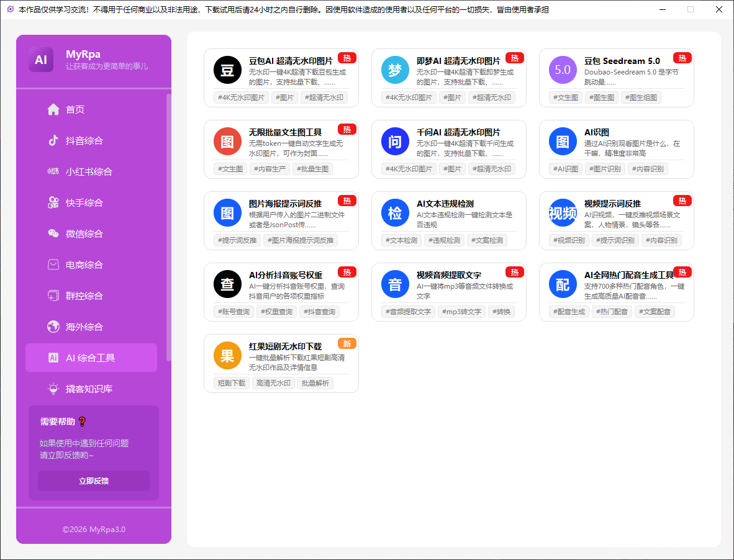Open the 豆包AI 超清无水印图片 tool title
734x560 pixels.
[x=291, y=61]
